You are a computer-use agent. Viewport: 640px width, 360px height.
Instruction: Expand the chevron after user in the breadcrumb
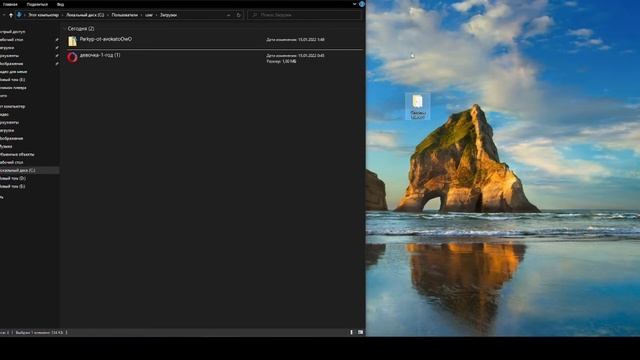pos(156,15)
